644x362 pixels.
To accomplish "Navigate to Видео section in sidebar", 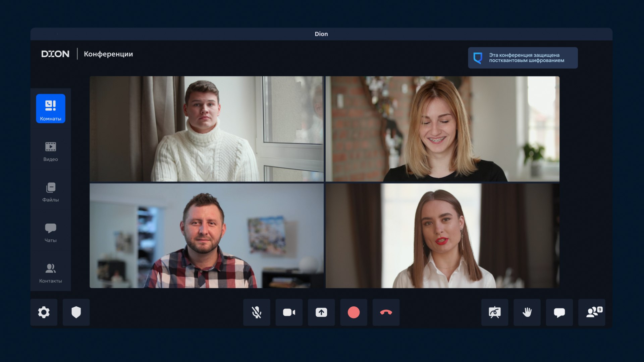I will pyautogui.click(x=50, y=150).
